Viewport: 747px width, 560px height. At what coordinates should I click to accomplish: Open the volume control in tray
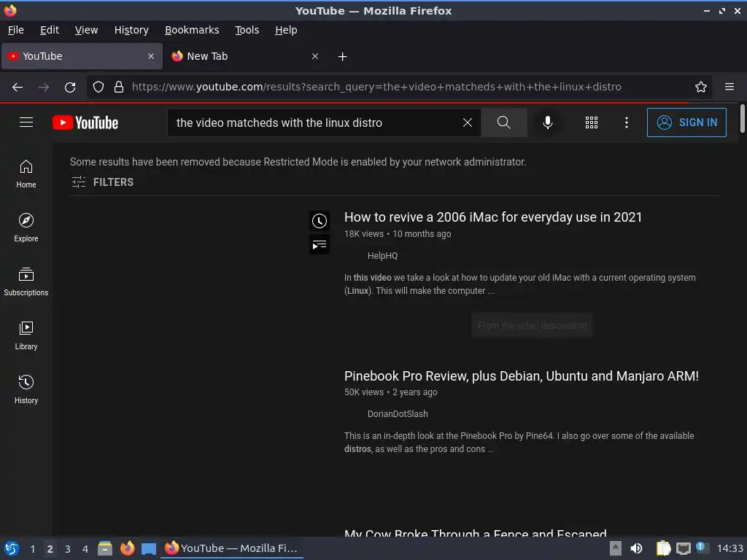point(636,548)
